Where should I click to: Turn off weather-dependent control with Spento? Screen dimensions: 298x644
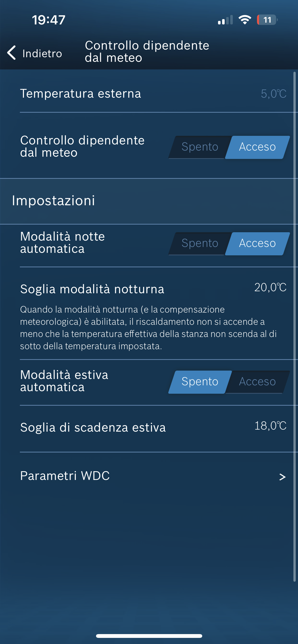pos(200,147)
